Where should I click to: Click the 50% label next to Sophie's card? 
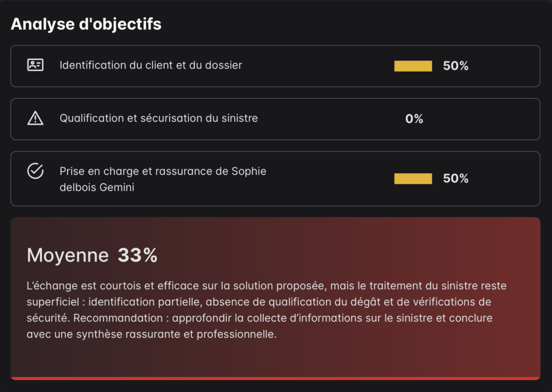coord(456,178)
